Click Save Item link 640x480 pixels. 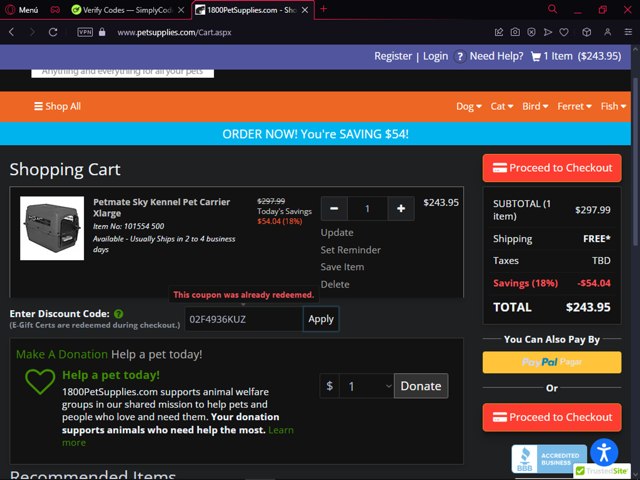pos(342,267)
